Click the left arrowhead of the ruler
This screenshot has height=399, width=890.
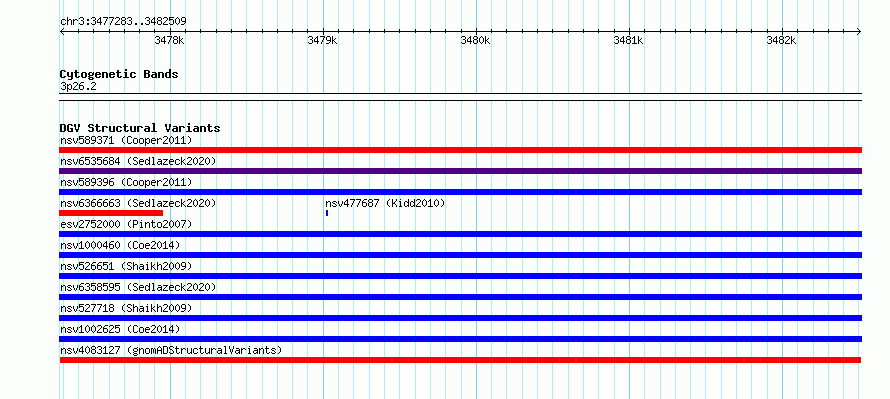click(x=62, y=32)
